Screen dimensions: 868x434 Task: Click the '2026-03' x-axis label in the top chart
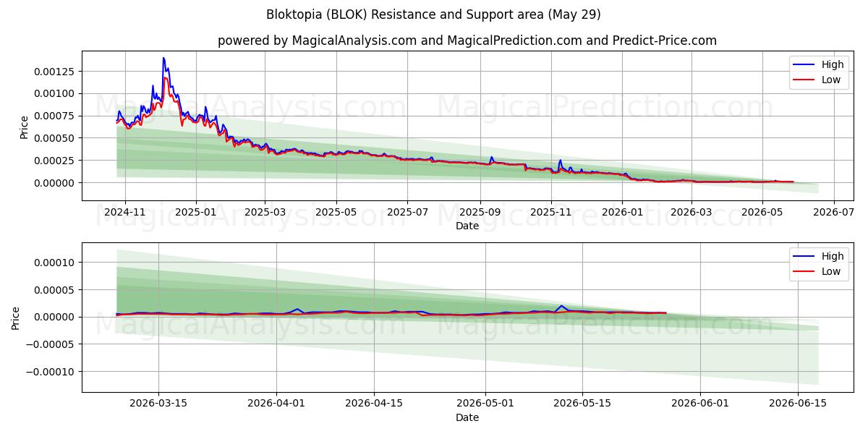(x=691, y=212)
